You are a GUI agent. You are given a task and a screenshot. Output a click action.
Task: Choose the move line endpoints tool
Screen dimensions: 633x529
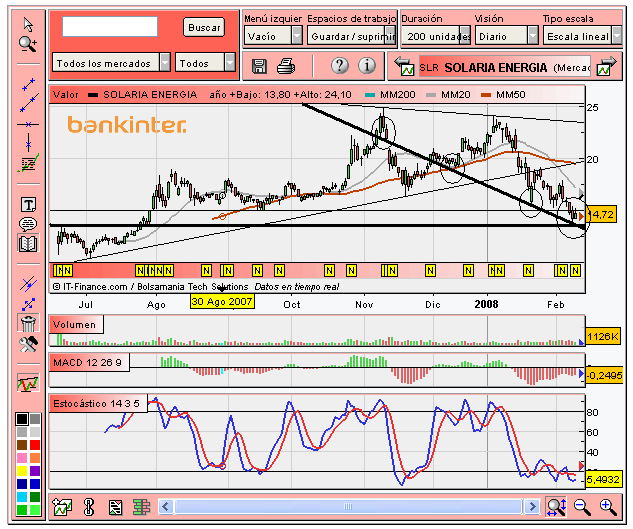(x=28, y=304)
